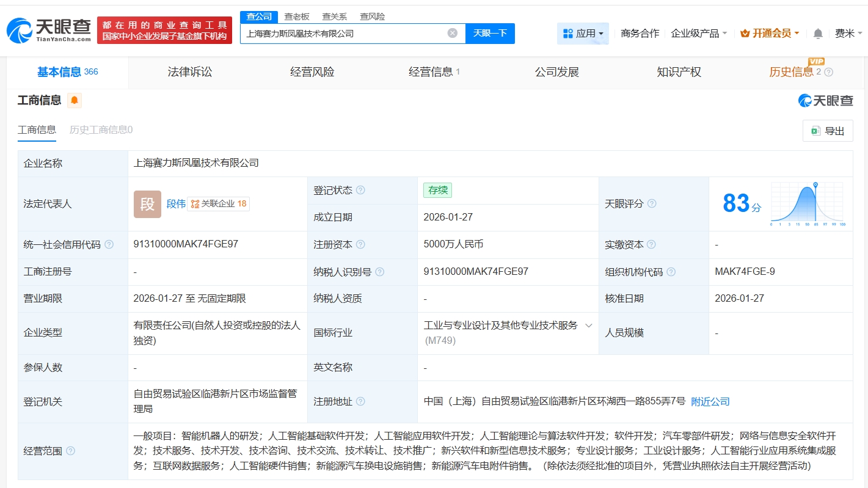Click help icon next to 登记状态

360,191
